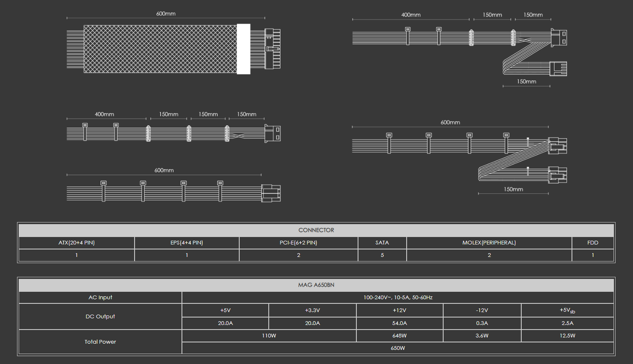This screenshot has width=633, height=364.
Task: Click the mesh sleeve on the ATX cable
Action: click(160, 49)
